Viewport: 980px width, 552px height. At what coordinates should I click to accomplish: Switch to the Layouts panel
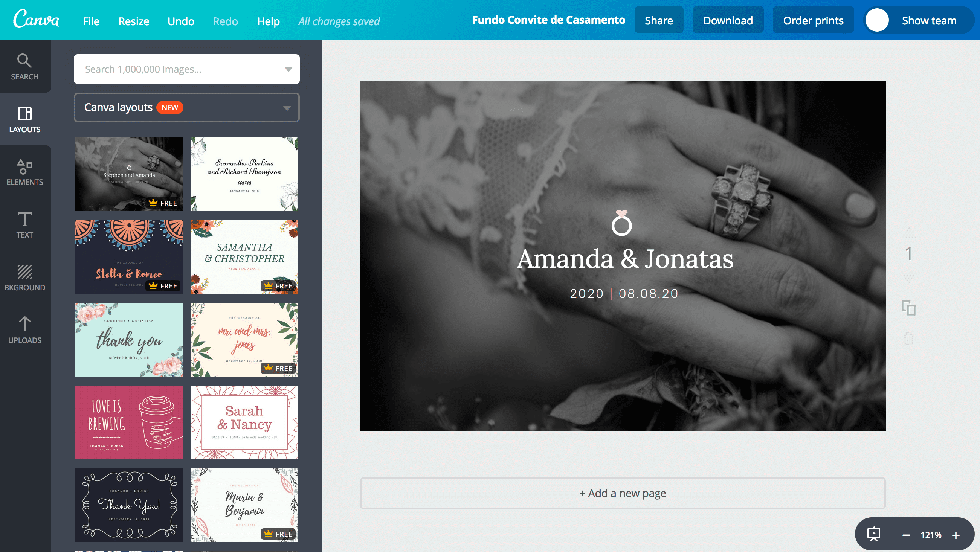pos(25,119)
